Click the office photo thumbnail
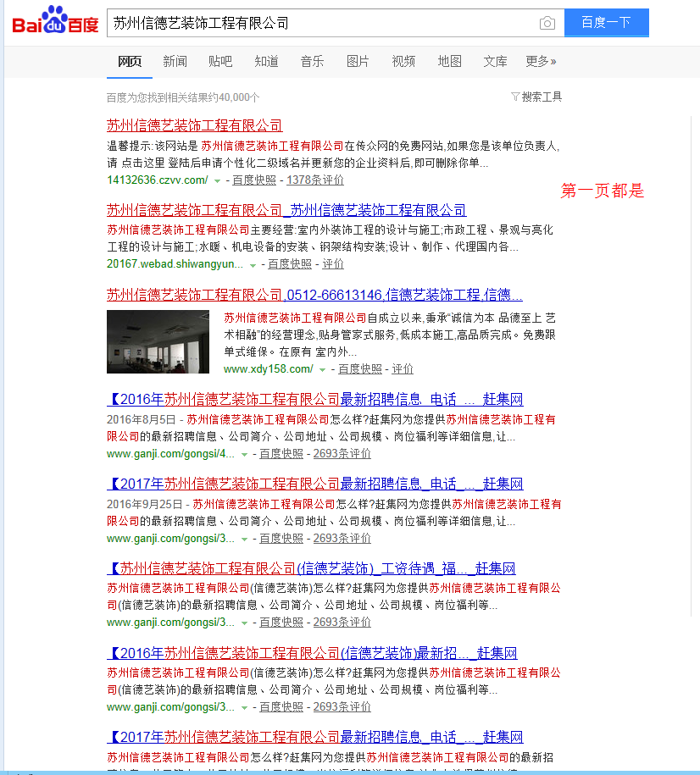The image size is (700, 775). point(158,341)
